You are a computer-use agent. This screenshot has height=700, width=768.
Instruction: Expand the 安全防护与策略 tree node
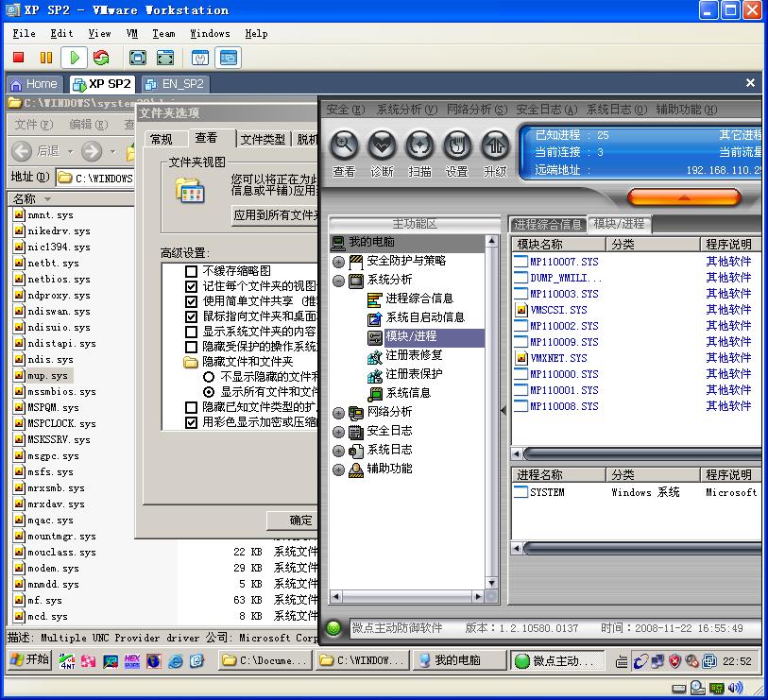tap(338, 262)
